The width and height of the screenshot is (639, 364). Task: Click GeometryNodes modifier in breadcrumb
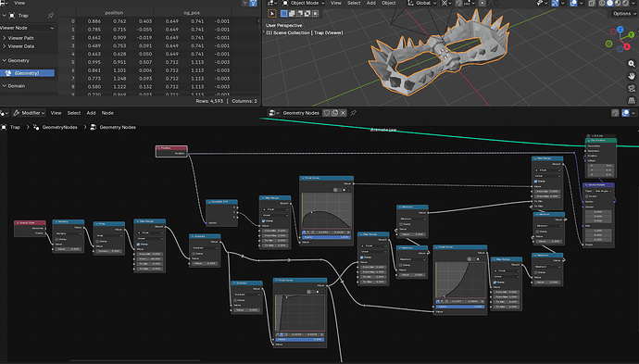[59, 127]
